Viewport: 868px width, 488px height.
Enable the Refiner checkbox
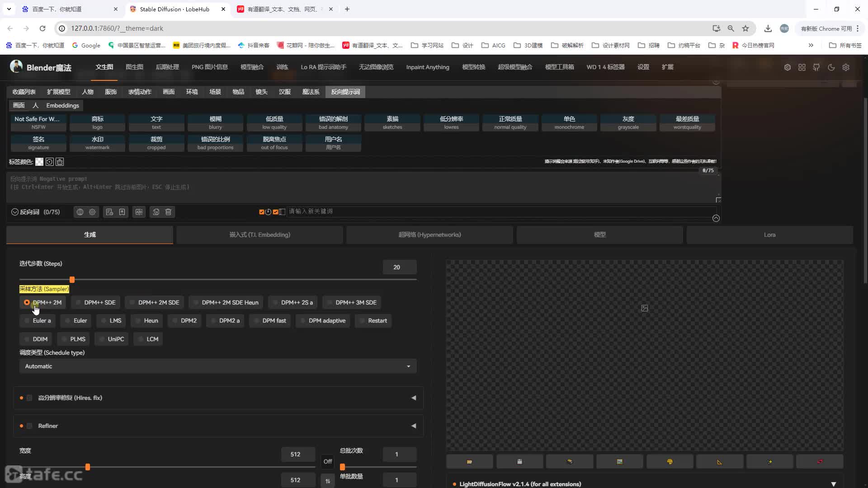29,426
